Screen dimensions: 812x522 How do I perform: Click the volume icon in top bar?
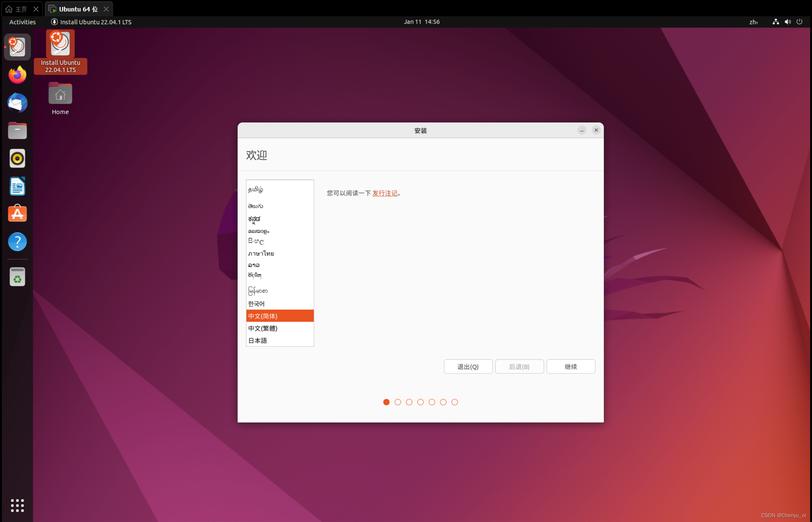[x=788, y=22]
